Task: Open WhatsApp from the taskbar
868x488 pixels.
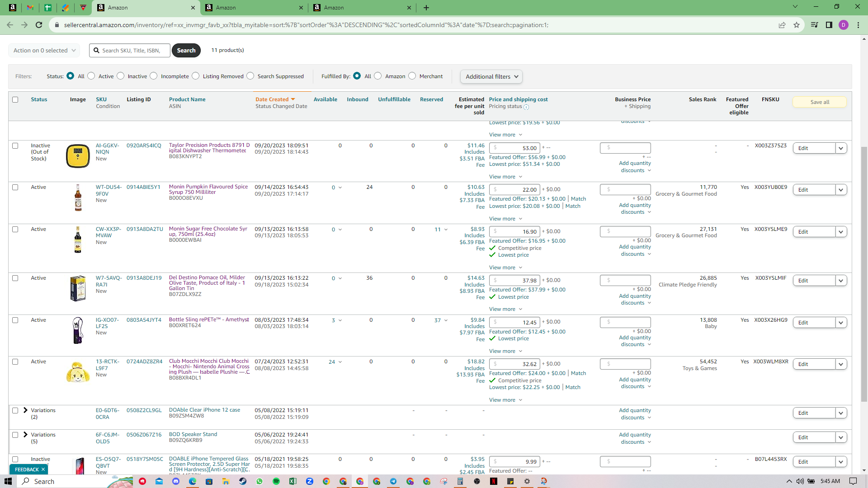Action: (259, 481)
